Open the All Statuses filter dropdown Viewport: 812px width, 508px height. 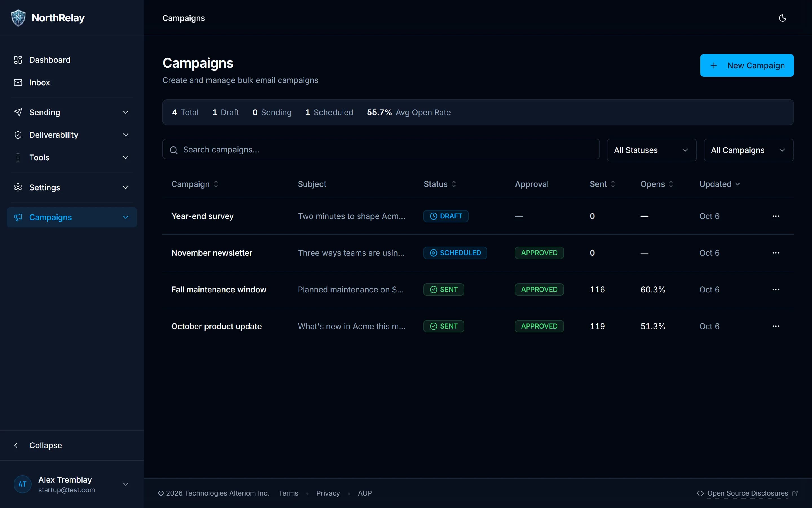point(651,150)
